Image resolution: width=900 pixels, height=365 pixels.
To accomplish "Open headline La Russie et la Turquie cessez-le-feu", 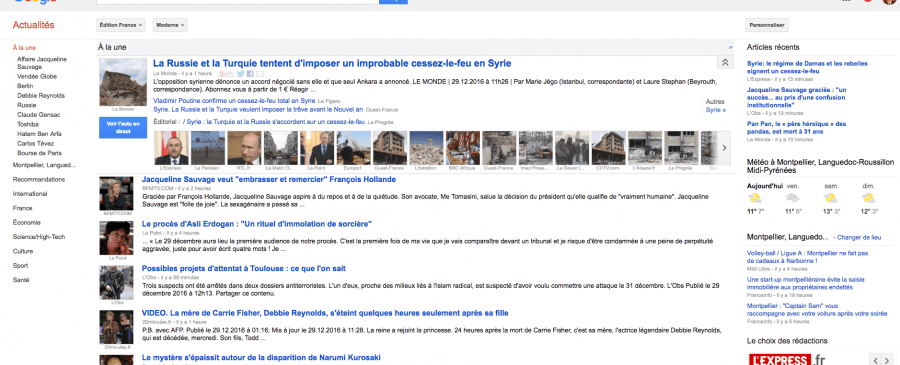I will [332, 63].
